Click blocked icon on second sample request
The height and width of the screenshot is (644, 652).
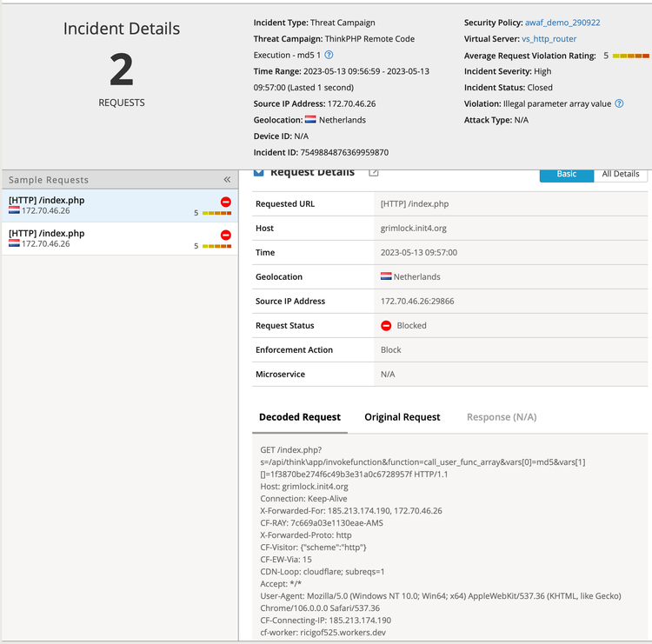tap(226, 235)
